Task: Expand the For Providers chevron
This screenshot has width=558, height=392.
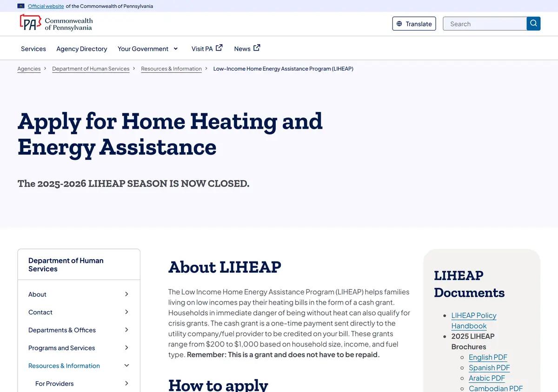Action: pos(126,383)
